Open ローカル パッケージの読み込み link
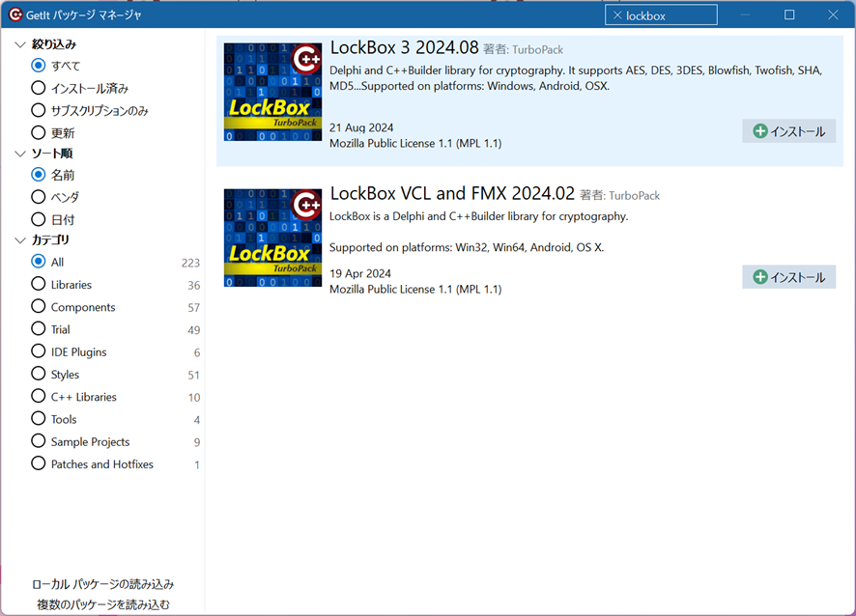This screenshot has width=856, height=616. [102, 584]
